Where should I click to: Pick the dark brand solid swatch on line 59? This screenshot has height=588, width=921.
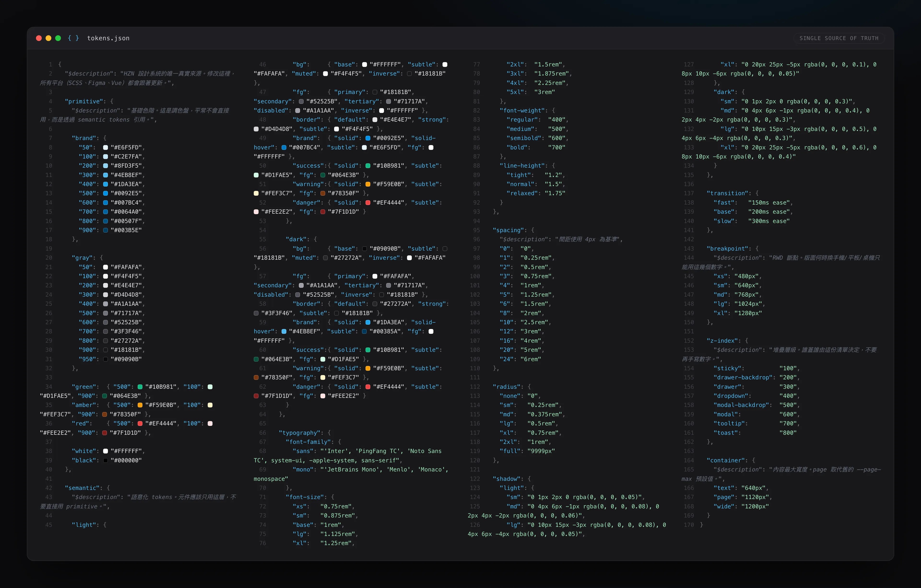click(x=368, y=322)
